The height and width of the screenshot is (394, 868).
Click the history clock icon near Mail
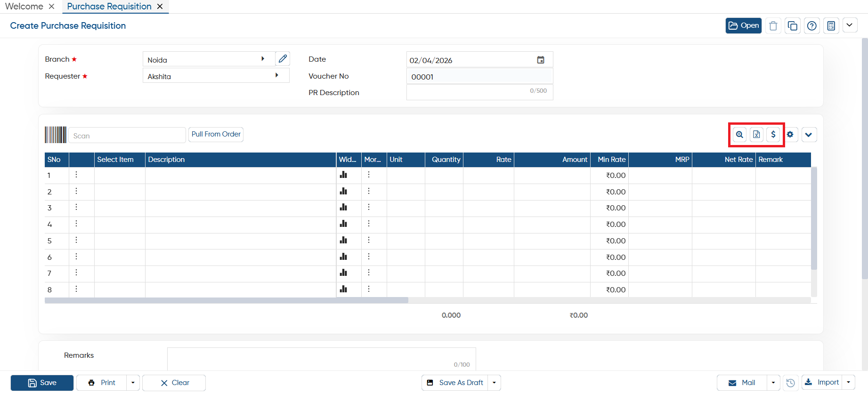pos(791,383)
